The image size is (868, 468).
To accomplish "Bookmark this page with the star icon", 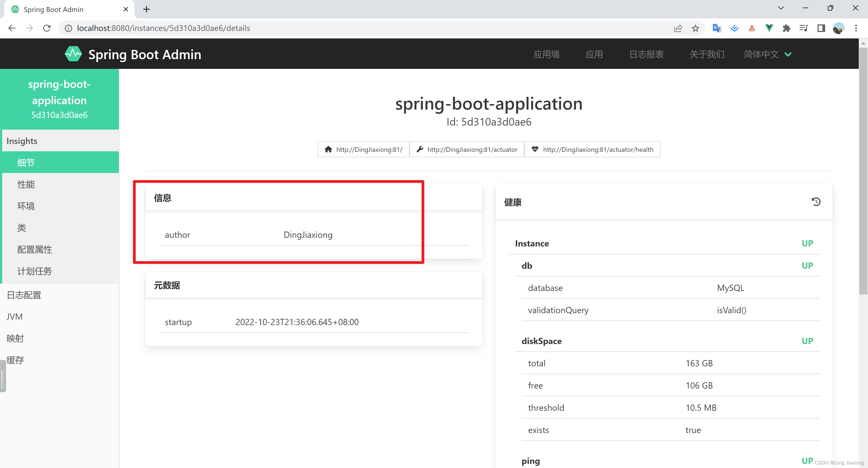I will point(695,28).
